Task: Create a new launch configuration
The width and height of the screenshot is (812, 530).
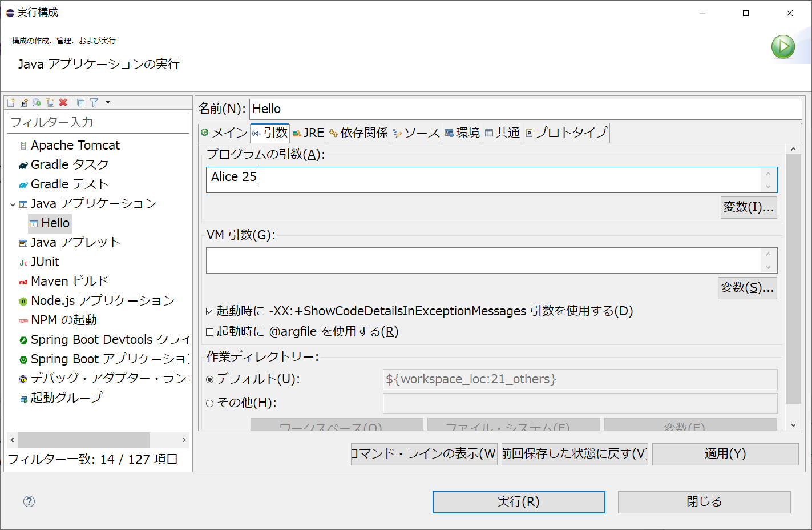Action: click(11, 102)
